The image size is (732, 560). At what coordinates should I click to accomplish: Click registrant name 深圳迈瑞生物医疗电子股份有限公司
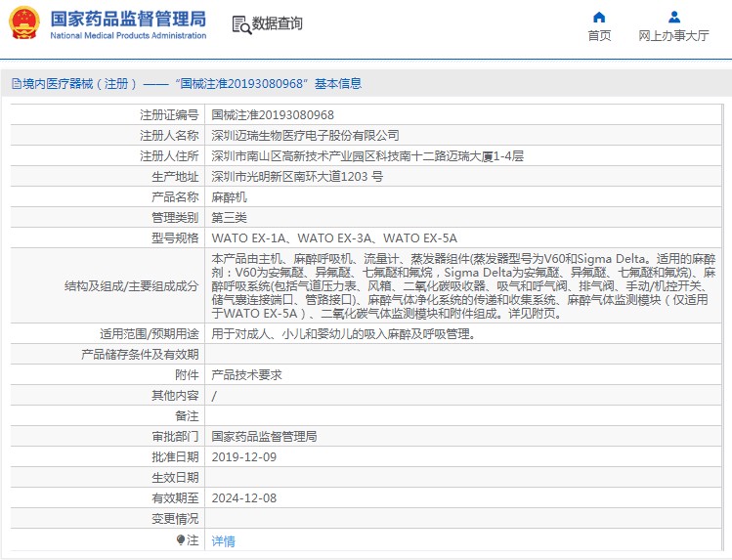pos(305,136)
